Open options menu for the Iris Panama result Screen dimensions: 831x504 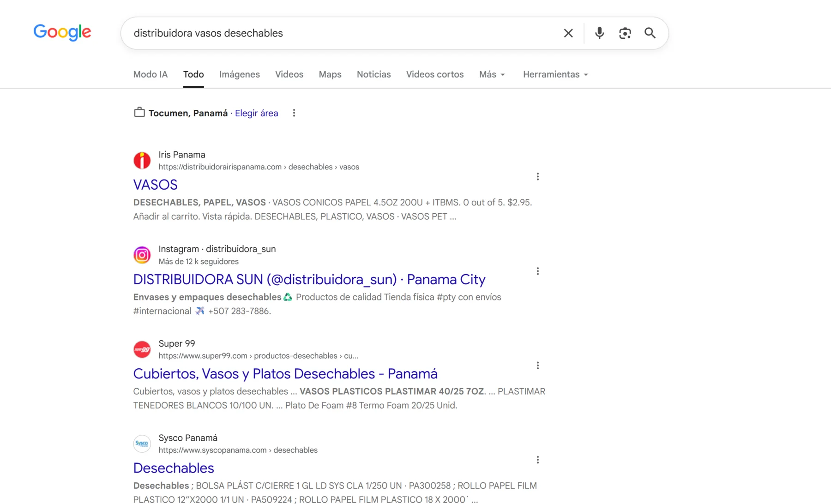538,177
